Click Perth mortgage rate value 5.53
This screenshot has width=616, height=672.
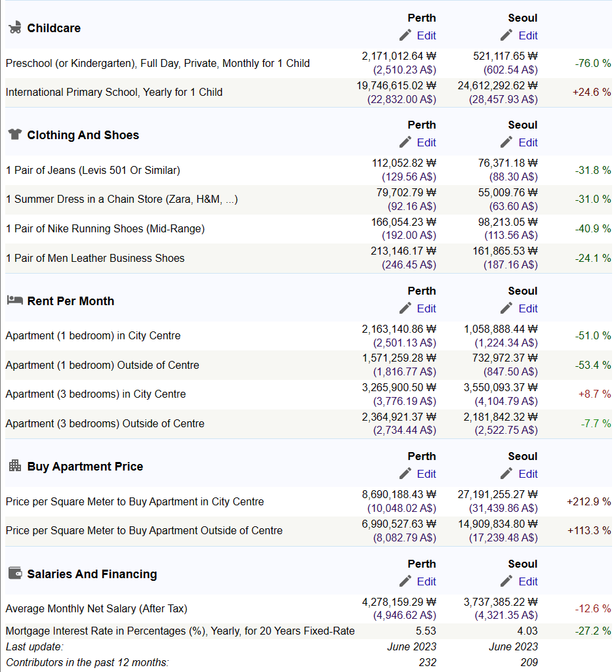click(426, 631)
